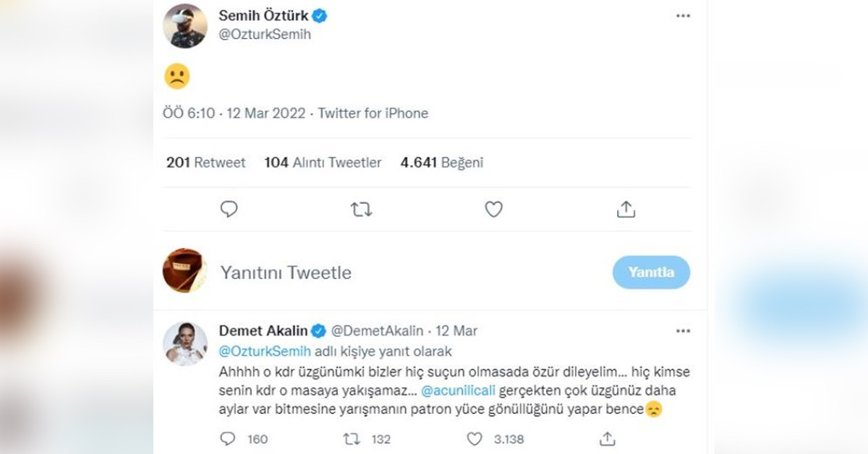Viewport: 868px width, 454px height.
Task: Expand options via the ellipsis beside Demet Akalin
Action: [x=682, y=330]
